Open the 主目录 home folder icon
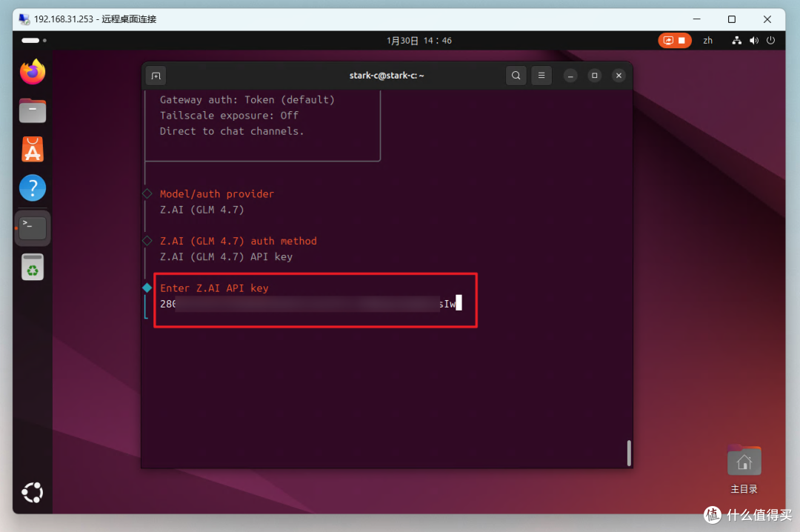The width and height of the screenshot is (800, 532). (x=744, y=470)
